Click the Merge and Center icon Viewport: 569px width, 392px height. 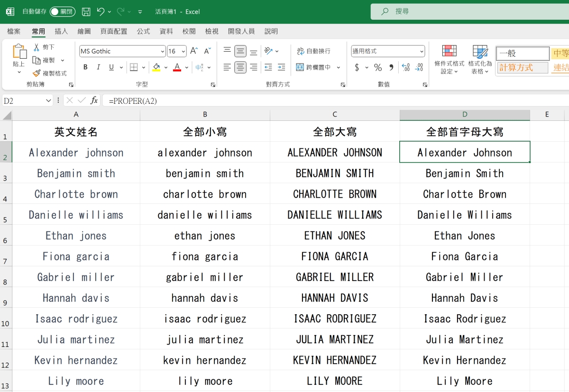click(x=300, y=67)
